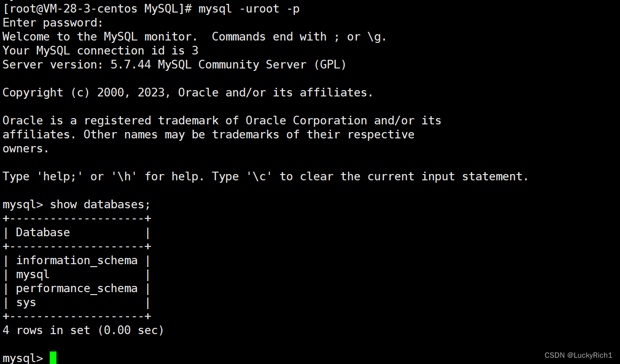The height and width of the screenshot is (364, 620).
Task: Select the information_schema database row
Action: pyautogui.click(x=77, y=260)
